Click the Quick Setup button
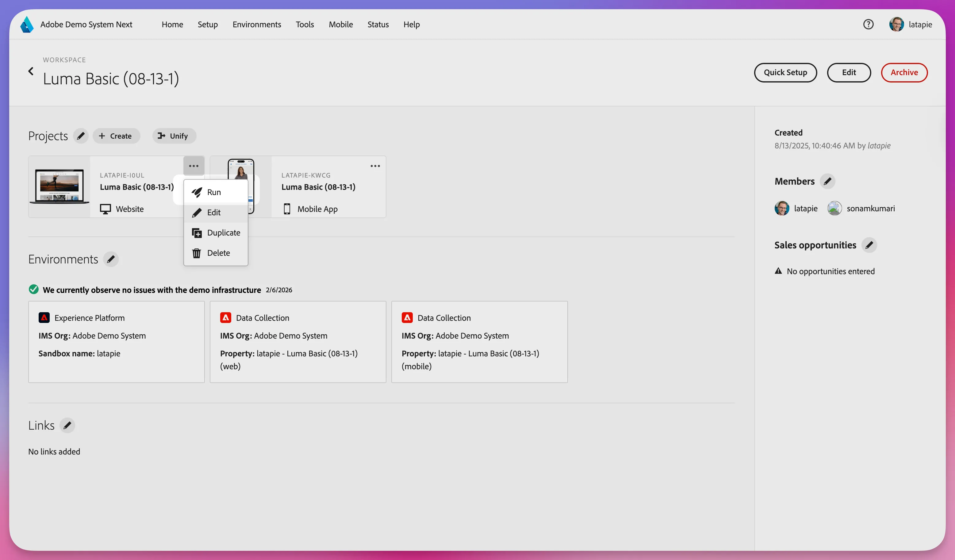Viewport: 955px width, 560px height. point(785,73)
